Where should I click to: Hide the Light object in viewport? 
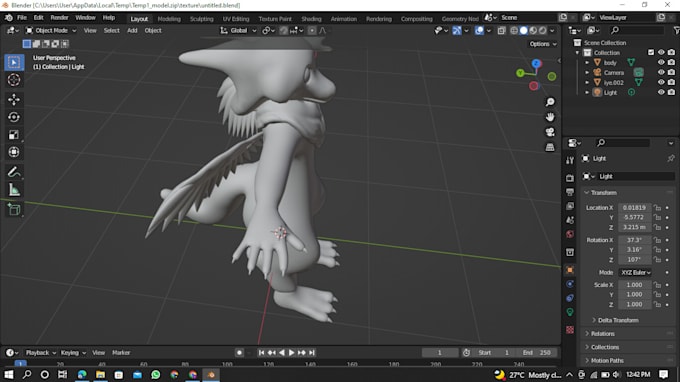(x=661, y=92)
